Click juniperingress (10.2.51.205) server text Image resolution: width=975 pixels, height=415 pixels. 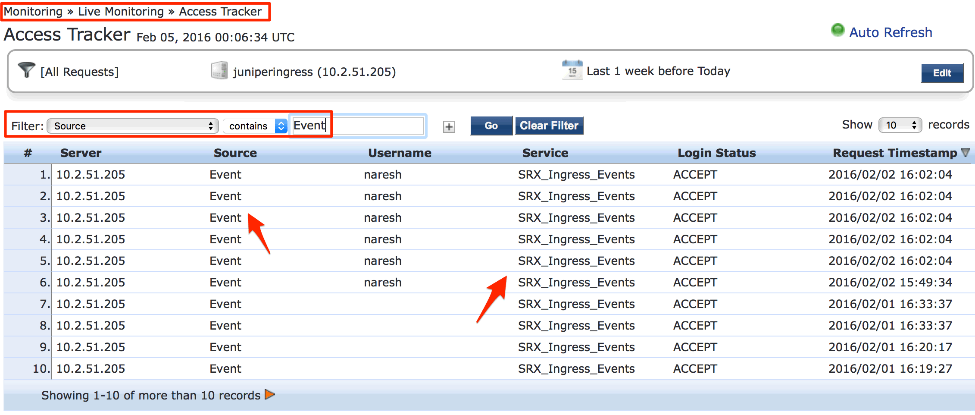click(x=314, y=72)
